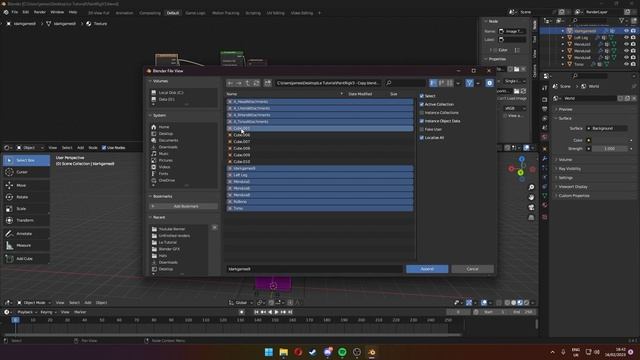Go back in file browser history
This screenshot has width=640, height=360.
tap(230, 83)
